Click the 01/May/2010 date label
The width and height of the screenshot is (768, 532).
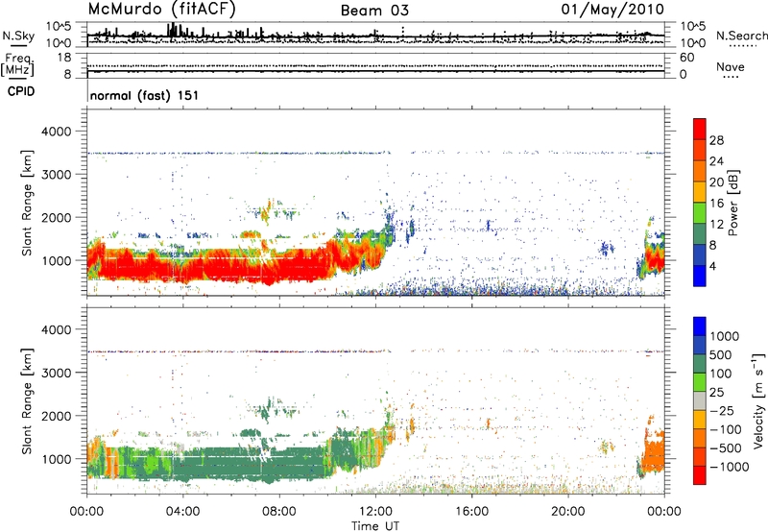612,10
